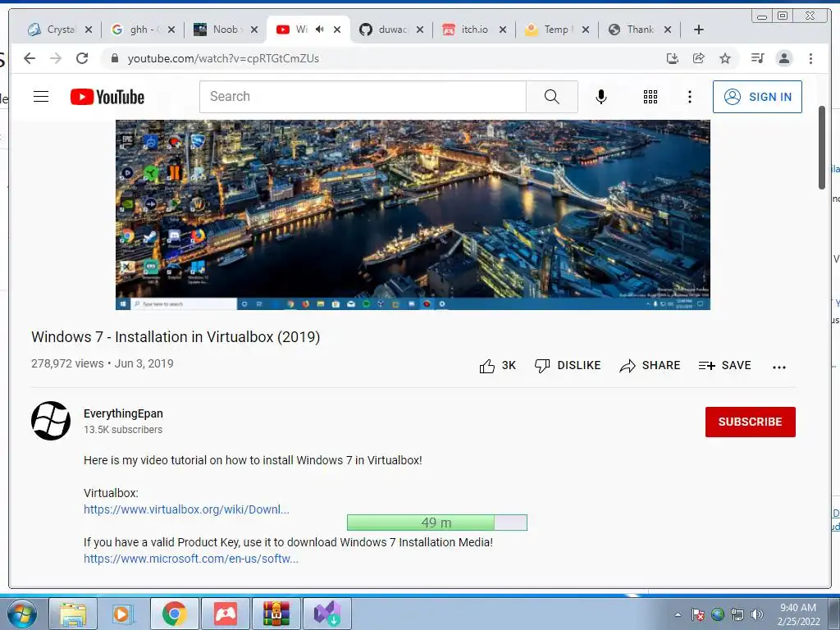
Task: Close the itch.io tab
Action: 503,30
